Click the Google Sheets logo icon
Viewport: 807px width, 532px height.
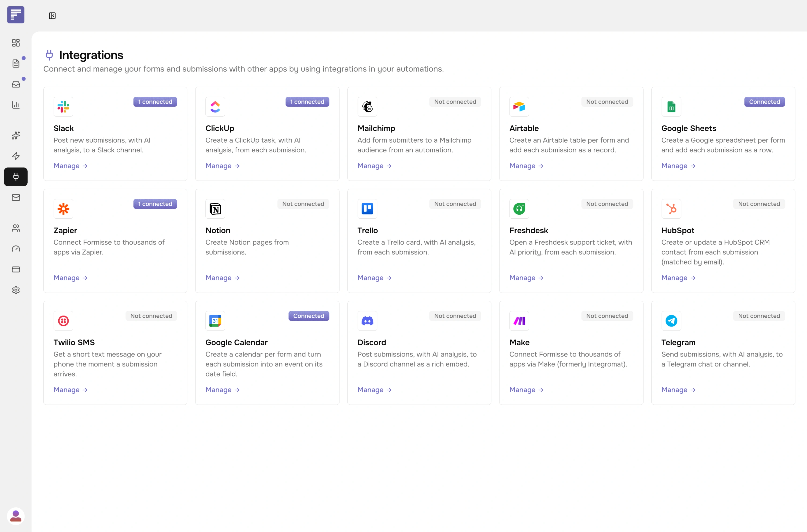(x=671, y=107)
